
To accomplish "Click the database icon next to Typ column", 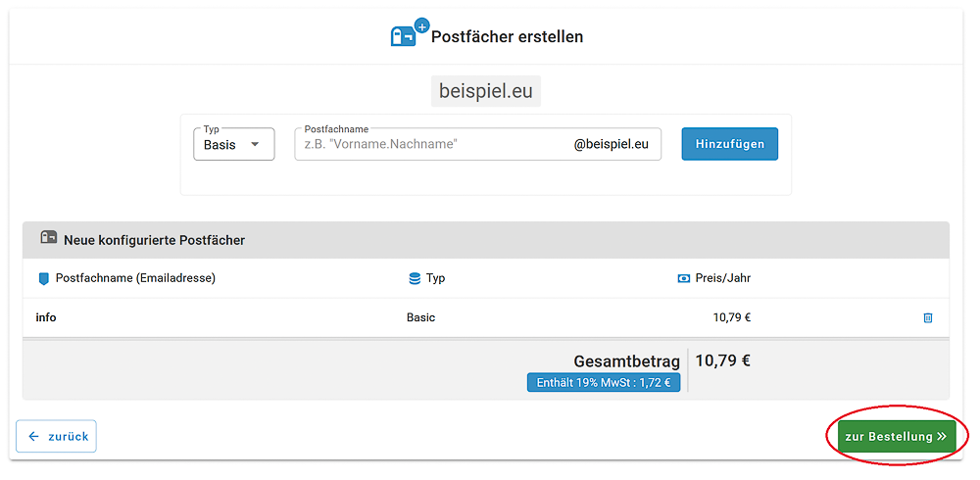I will (x=415, y=279).
